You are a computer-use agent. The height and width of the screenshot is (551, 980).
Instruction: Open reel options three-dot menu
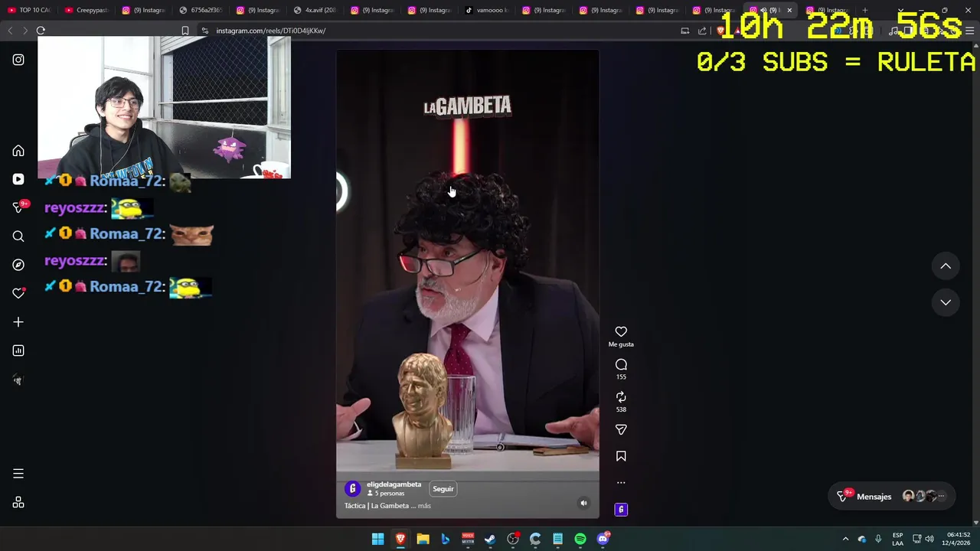pyautogui.click(x=621, y=483)
